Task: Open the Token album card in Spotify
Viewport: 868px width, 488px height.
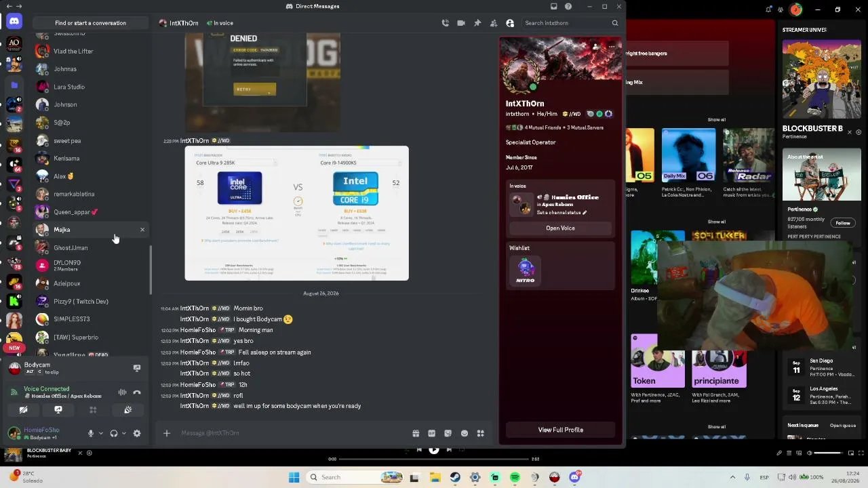Action: (658, 367)
